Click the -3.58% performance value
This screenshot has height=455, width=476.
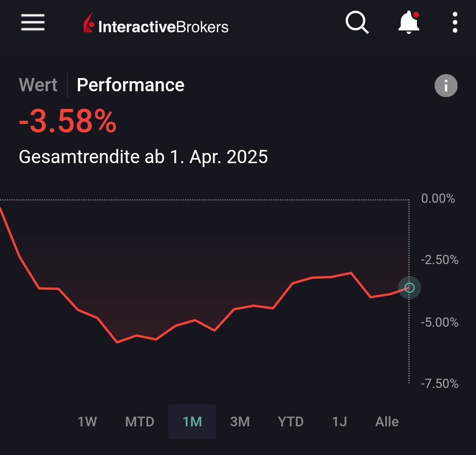click(67, 121)
